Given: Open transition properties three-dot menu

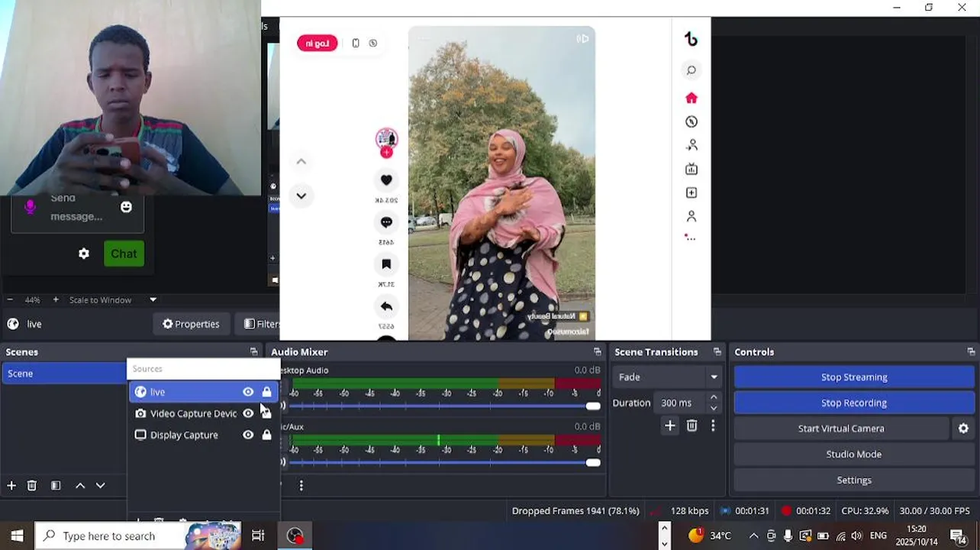Looking at the screenshot, I should [x=713, y=426].
